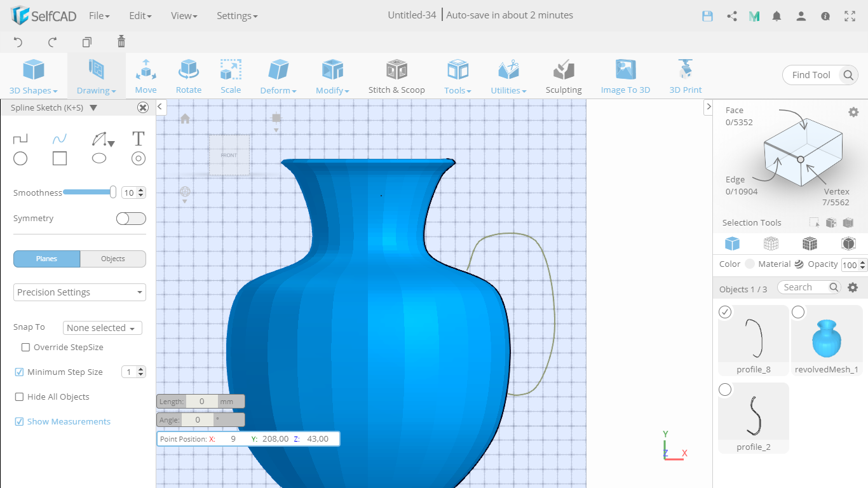Open the Deform dropdown
Image resolution: width=868 pixels, height=488 pixels.
coord(278,76)
